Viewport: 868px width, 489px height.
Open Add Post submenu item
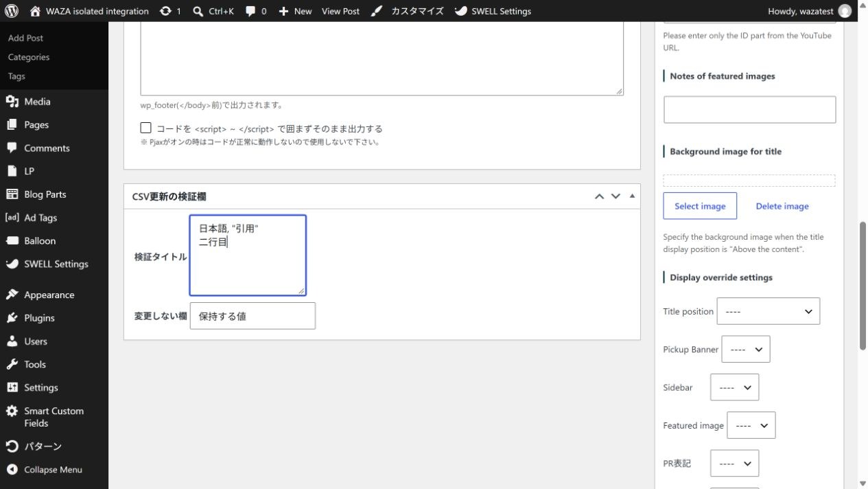point(25,38)
